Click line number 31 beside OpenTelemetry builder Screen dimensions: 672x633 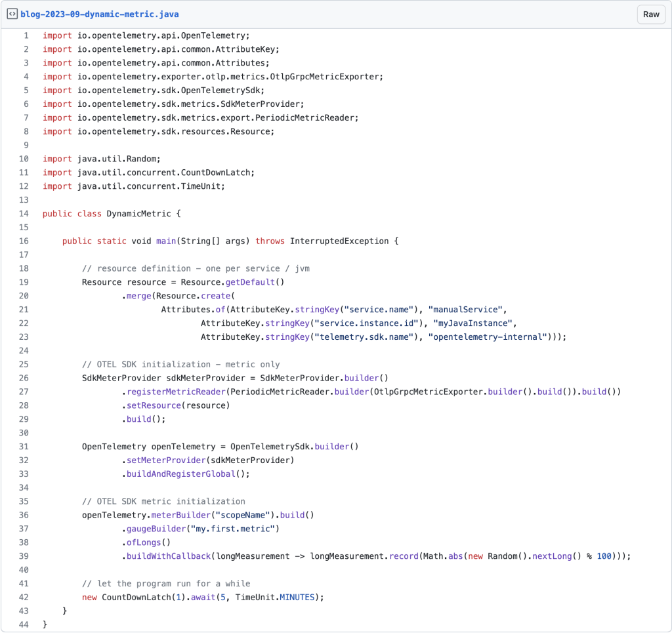22,447
